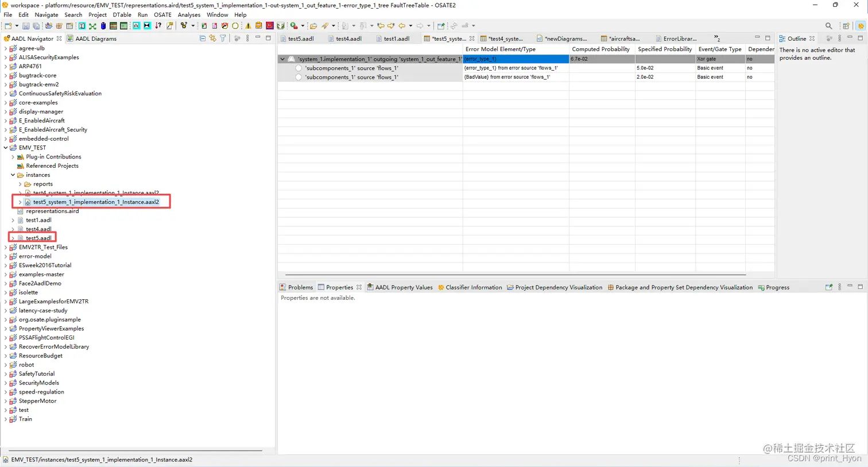Click the Error Model Element/Type column header
Screen dimensions: 868x467
tap(516, 49)
